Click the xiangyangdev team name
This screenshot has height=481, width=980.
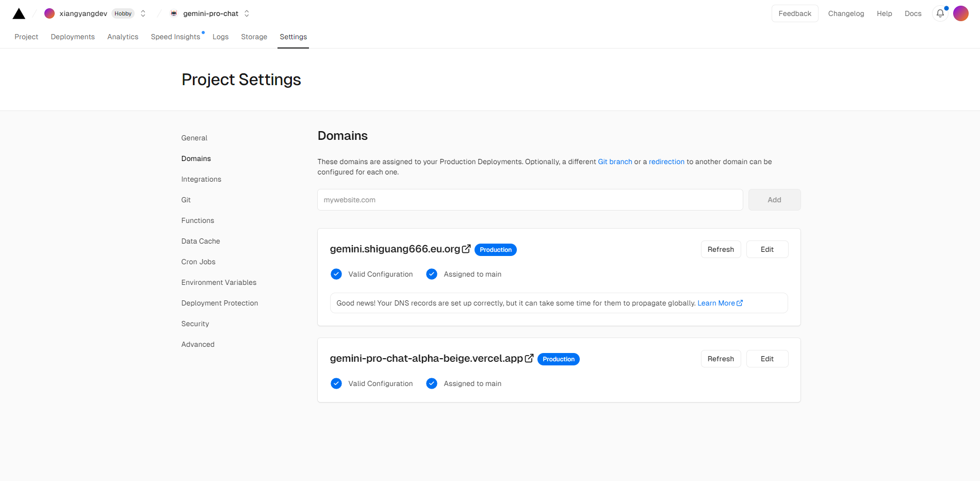tap(83, 13)
